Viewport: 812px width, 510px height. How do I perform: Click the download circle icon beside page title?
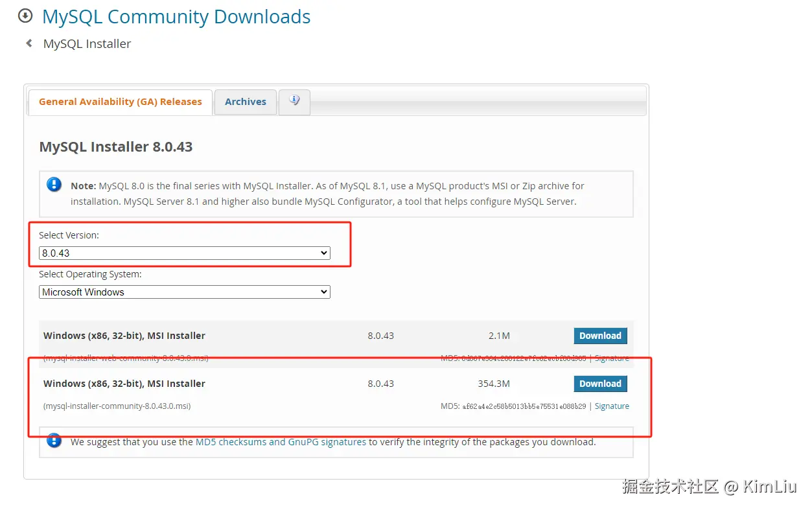coord(25,15)
